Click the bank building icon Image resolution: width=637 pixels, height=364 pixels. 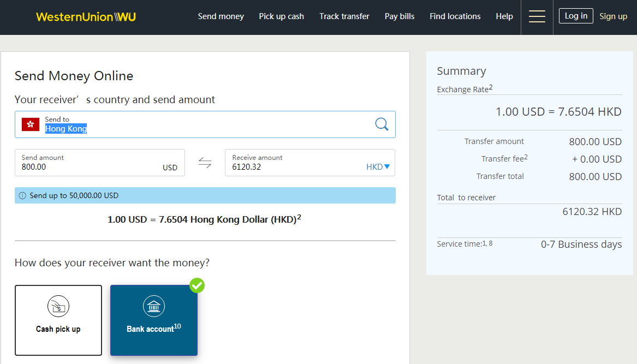tap(154, 306)
